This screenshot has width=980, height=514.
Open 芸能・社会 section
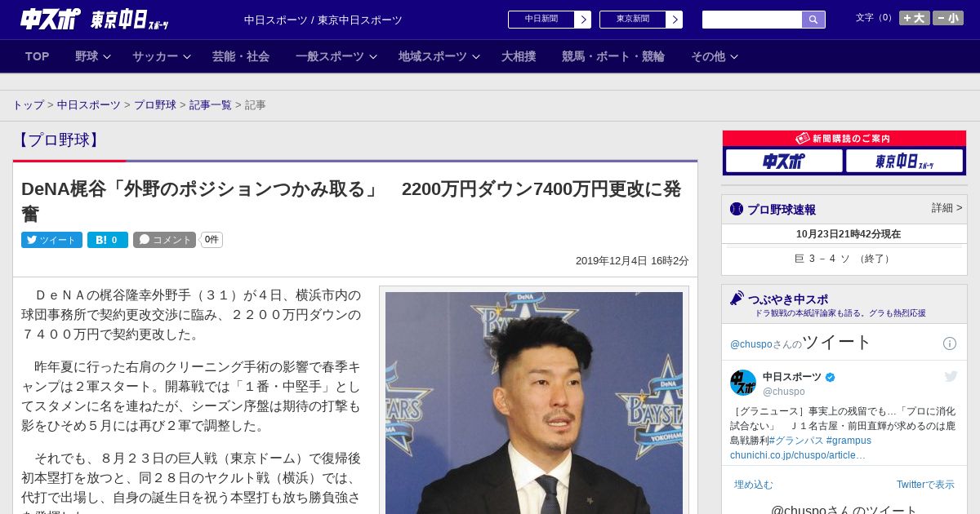[x=241, y=56]
